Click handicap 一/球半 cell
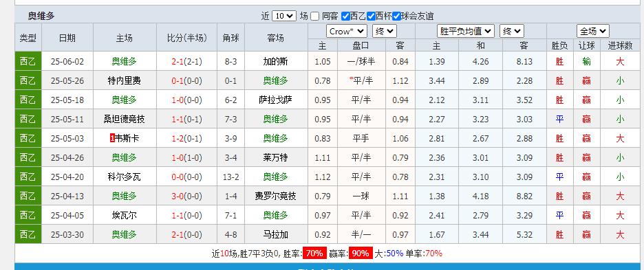Image resolution: width=644 pixels, height=270 pixels. [x=361, y=62]
